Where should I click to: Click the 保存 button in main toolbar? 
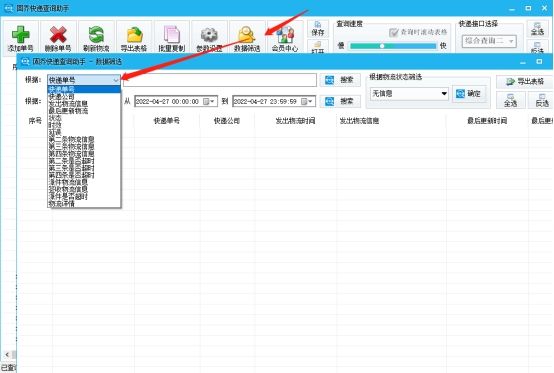[318, 29]
